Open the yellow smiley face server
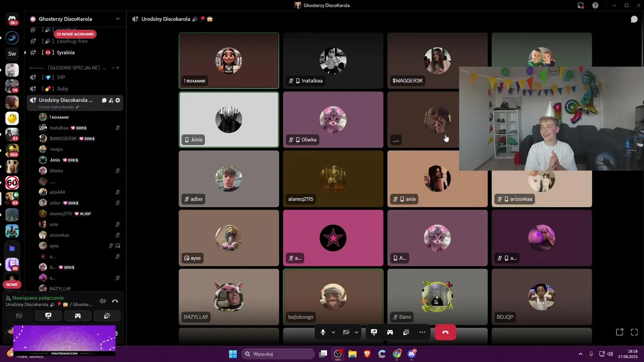Viewport: 644px width, 362px height. (12, 118)
